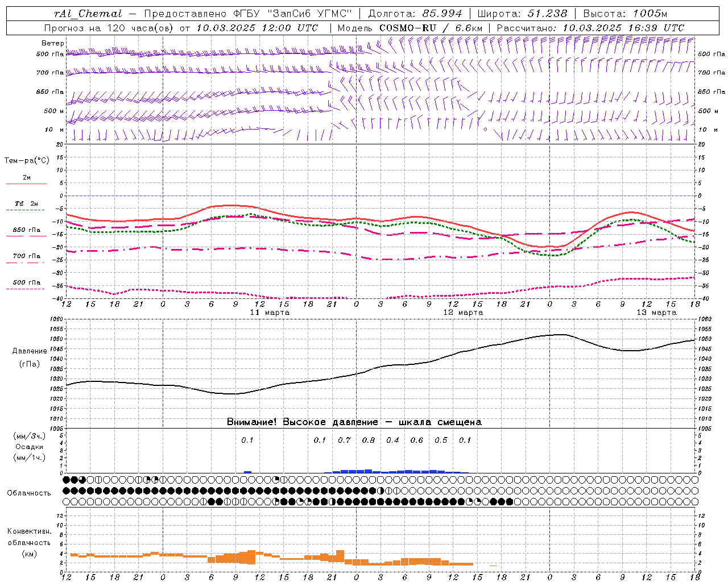Click the '850 гПа' temperature legend entry
Screen dimensions: 728x582
click(27, 230)
